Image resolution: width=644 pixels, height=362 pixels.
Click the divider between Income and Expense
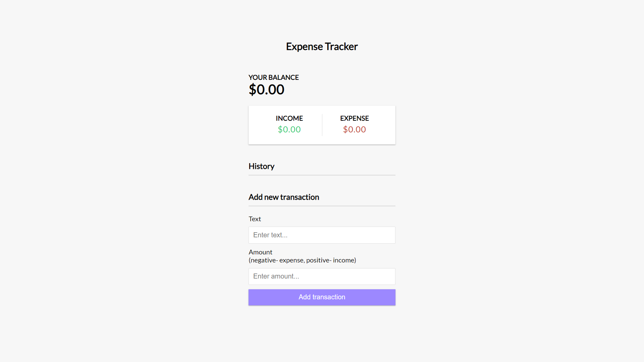pos(322,125)
